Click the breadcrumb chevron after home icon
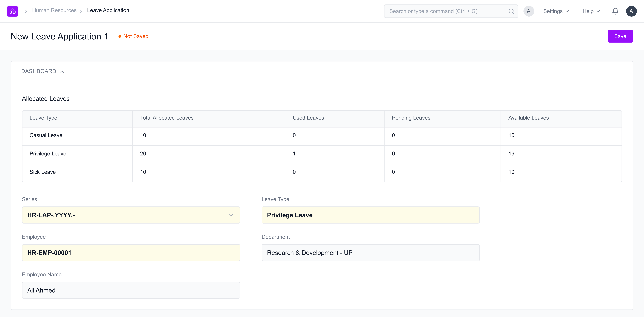The width and height of the screenshot is (644, 317). pyautogui.click(x=26, y=11)
